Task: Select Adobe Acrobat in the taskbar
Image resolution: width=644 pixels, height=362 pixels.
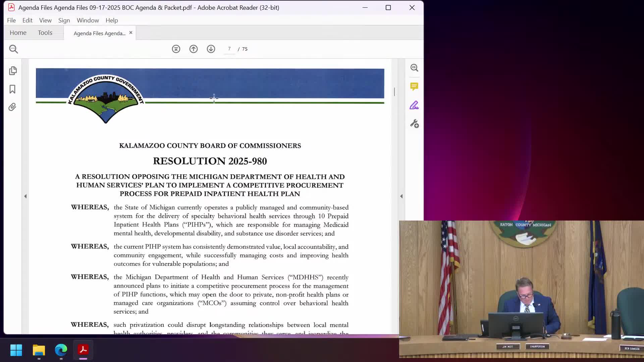Action: (83, 350)
